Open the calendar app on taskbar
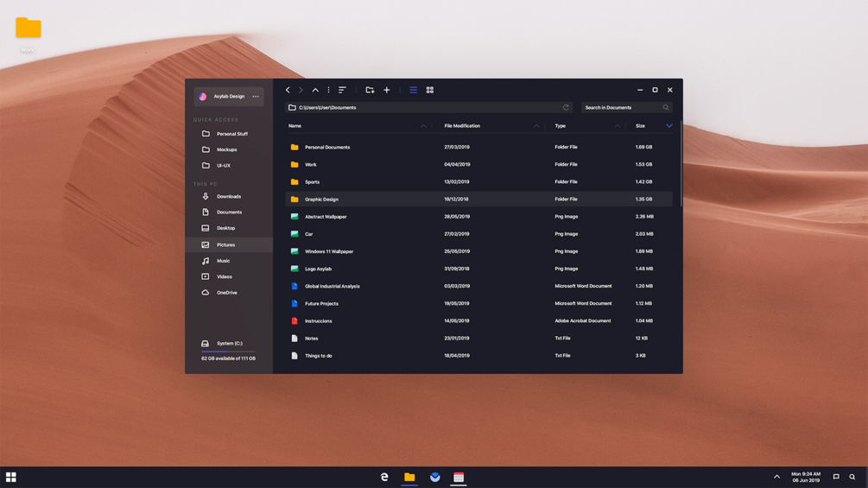The height and width of the screenshot is (488, 868). tap(459, 477)
